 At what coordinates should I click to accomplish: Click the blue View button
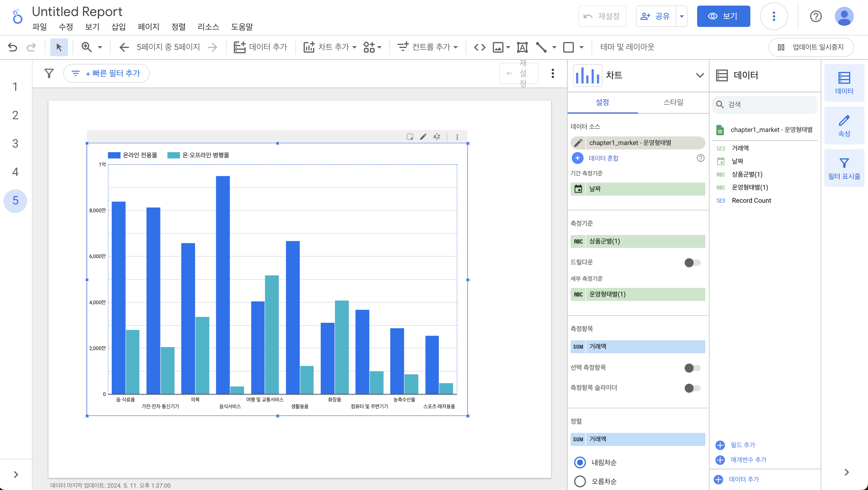click(723, 16)
